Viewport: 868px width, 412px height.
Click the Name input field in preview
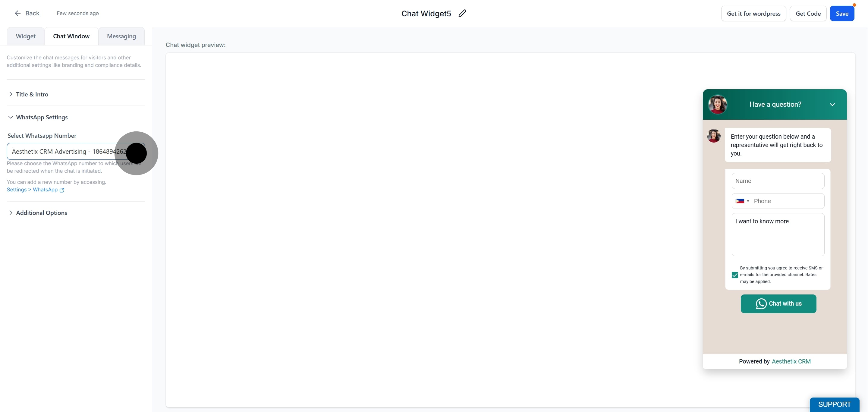click(778, 181)
